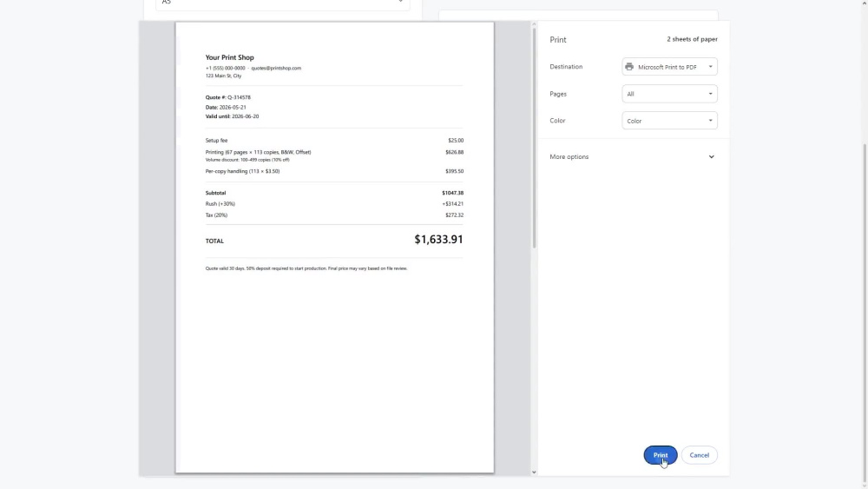Click the 'Setup fee' line item

(x=216, y=141)
